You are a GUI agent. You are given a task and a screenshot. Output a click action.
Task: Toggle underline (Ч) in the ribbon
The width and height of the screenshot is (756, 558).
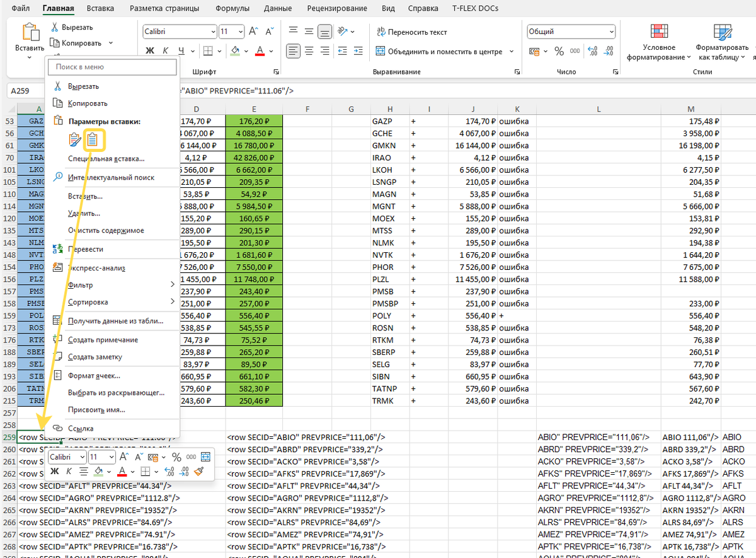point(181,50)
